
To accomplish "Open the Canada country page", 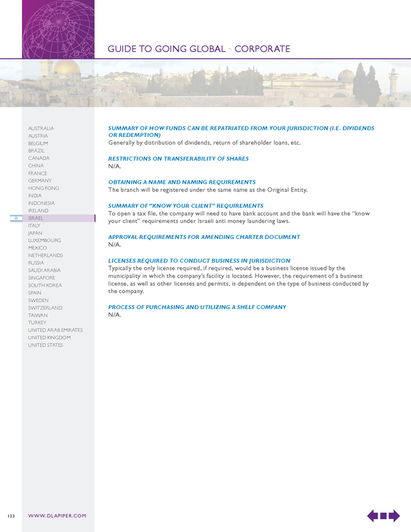I will click(39, 158).
